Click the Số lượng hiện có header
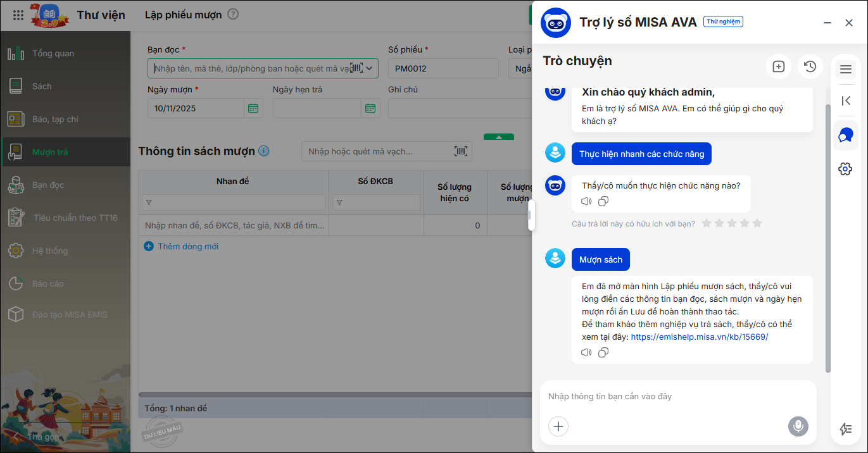Screen dimensions: 868x453 click(x=455, y=192)
